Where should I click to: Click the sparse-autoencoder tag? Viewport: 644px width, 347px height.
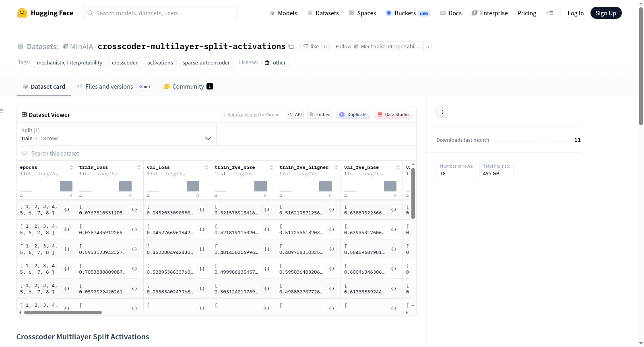click(206, 62)
